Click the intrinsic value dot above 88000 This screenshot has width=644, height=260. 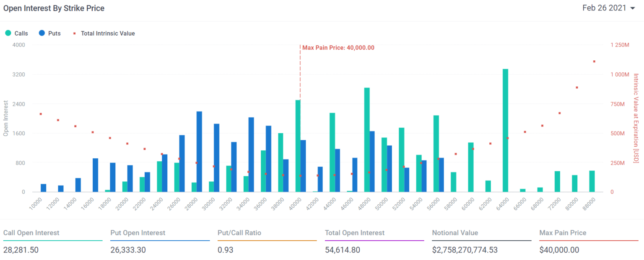click(x=594, y=62)
